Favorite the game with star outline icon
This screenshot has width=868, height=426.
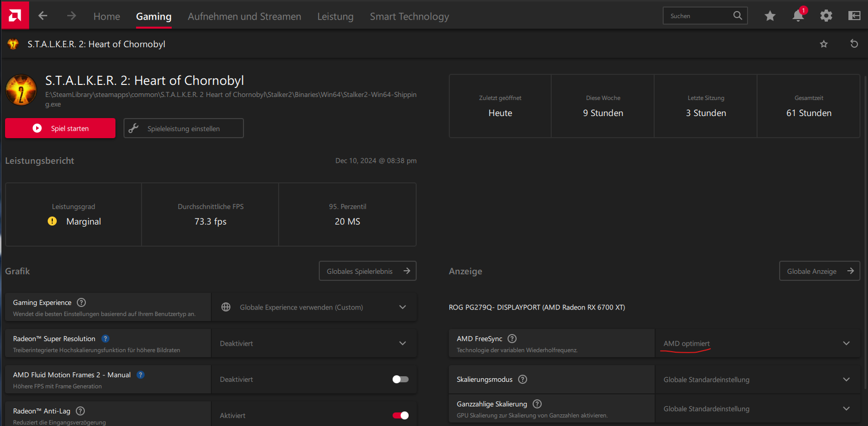824,44
